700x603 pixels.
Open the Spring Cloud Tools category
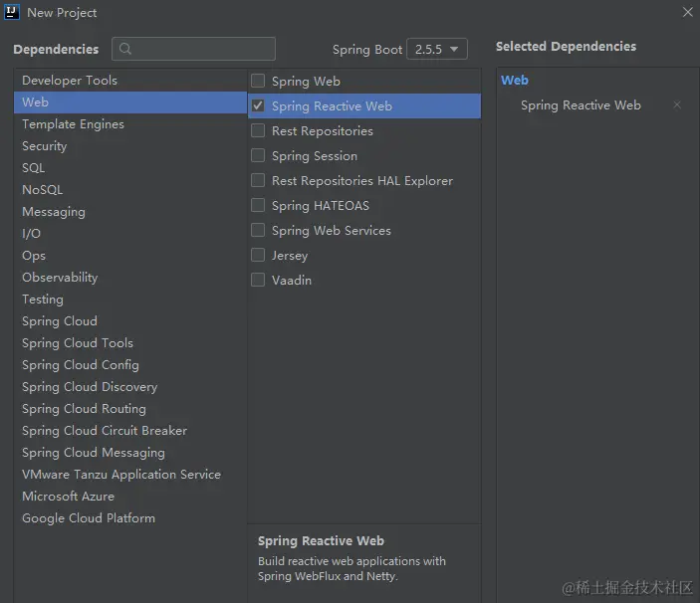coord(130,342)
